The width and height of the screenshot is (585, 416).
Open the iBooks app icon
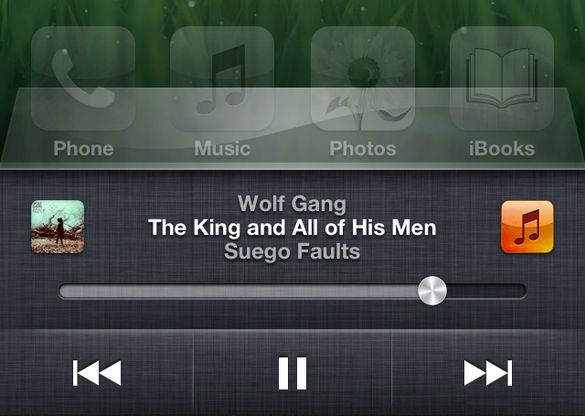[x=502, y=78]
